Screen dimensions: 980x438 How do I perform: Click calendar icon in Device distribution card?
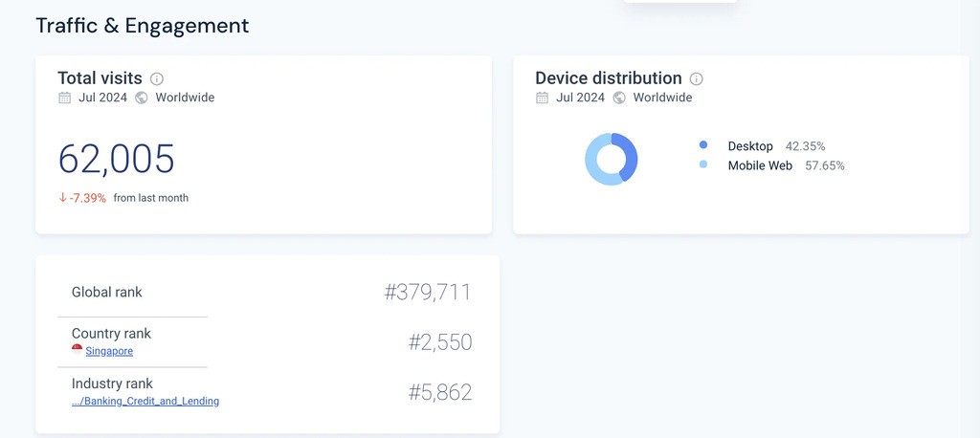543,98
